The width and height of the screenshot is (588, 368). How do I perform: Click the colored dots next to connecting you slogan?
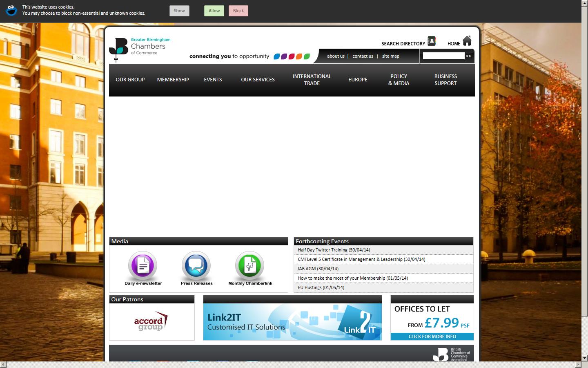[292, 56]
